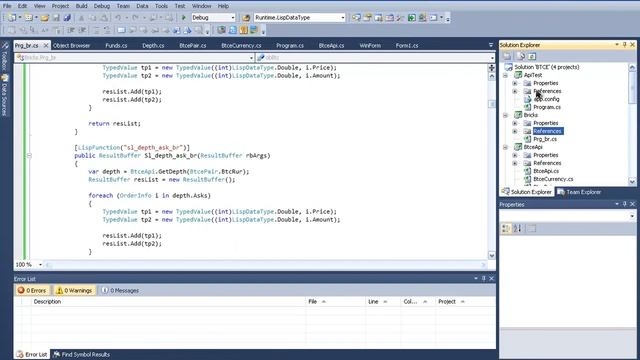Collapse the Sl_depth_ask_br method outline
Screen dimensions: 640x360
click(x=29, y=156)
